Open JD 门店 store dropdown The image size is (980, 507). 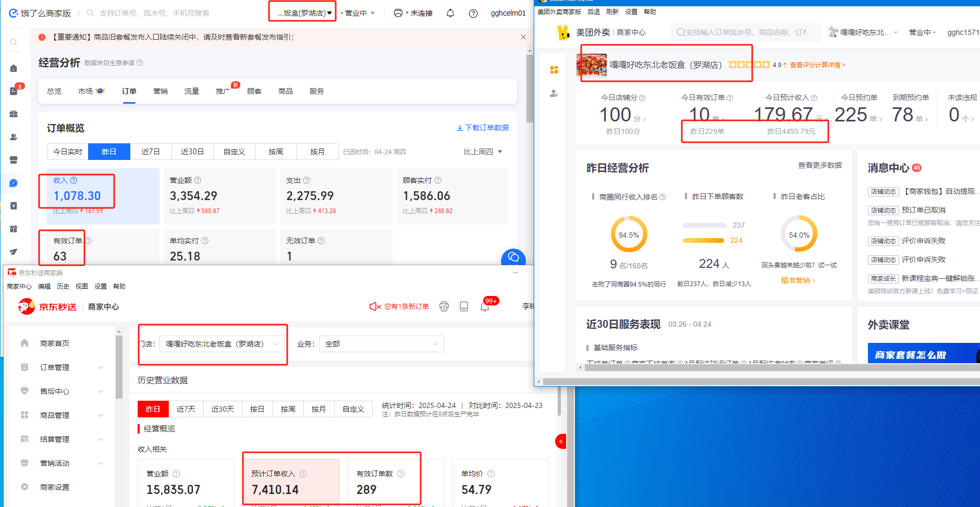[x=222, y=344]
